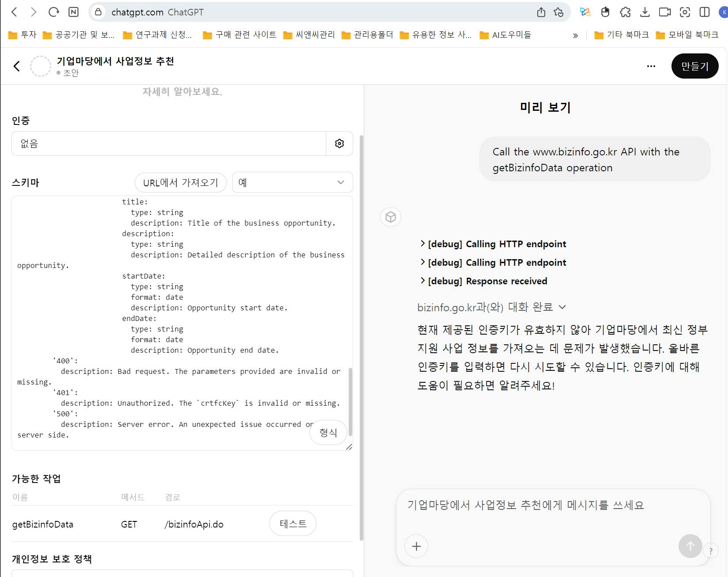Go forward with browser forward arrow

34,12
